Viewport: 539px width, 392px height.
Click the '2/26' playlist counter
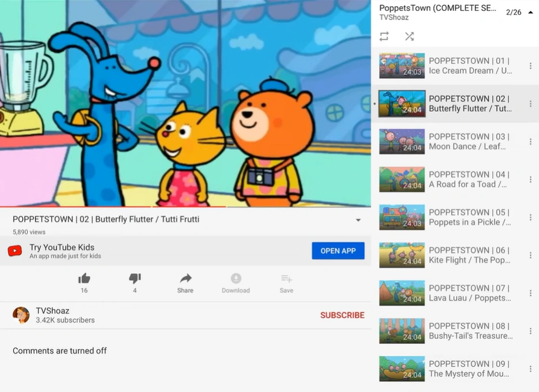coord(514,12)
